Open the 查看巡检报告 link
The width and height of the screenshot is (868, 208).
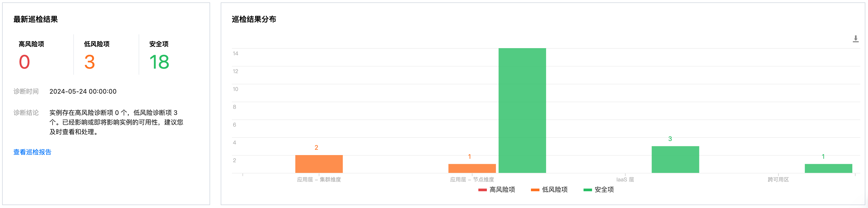32,152
